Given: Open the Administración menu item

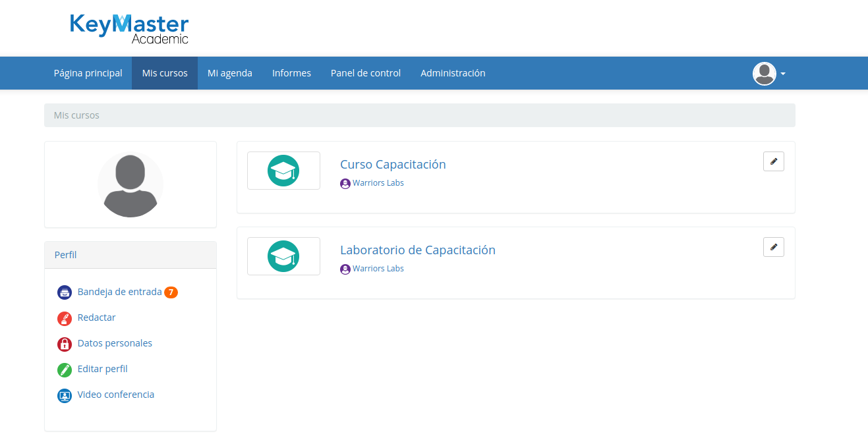Looking at the screenshot, I should click(453, 73).
